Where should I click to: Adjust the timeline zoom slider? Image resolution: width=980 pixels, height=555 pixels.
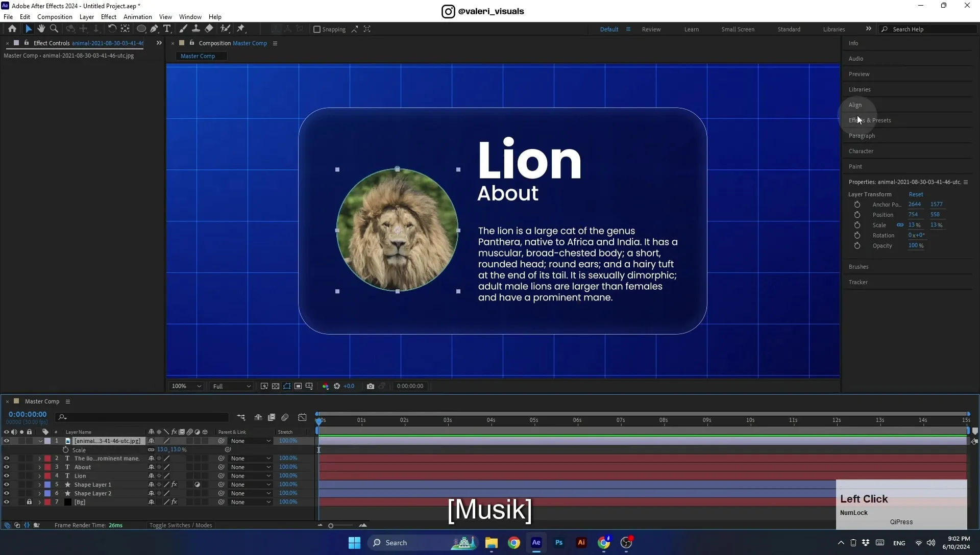coord(331,525)
